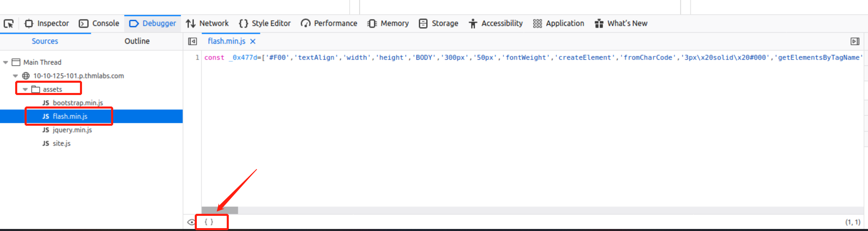This screenshot has width=868, height=231.
Task: Close the flash.min.js editor tab
Action: click(x=253, y=41)
